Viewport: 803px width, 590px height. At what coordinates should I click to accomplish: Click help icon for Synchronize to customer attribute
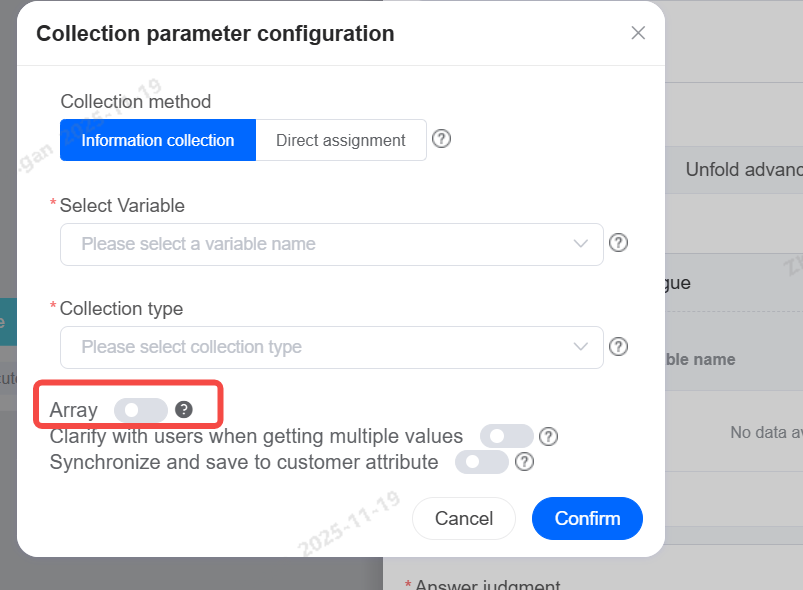point(523,462)
